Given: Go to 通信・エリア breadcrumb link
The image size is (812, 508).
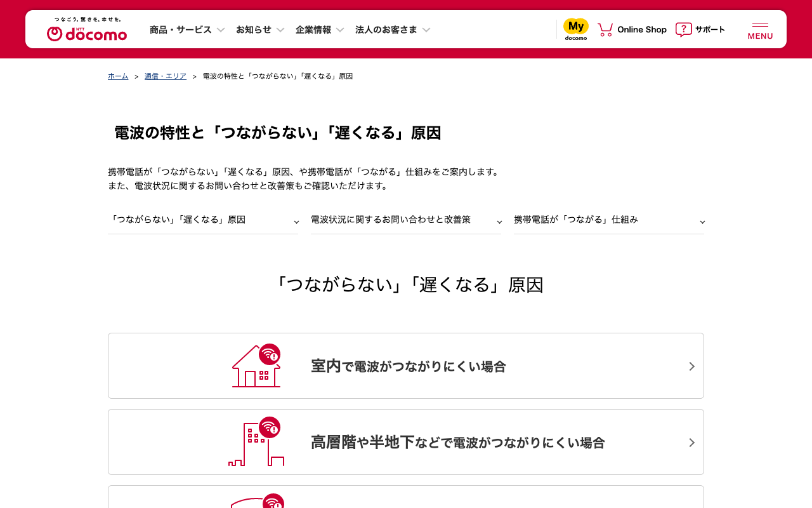Looking at the screenshot, I should coord(166,76).
